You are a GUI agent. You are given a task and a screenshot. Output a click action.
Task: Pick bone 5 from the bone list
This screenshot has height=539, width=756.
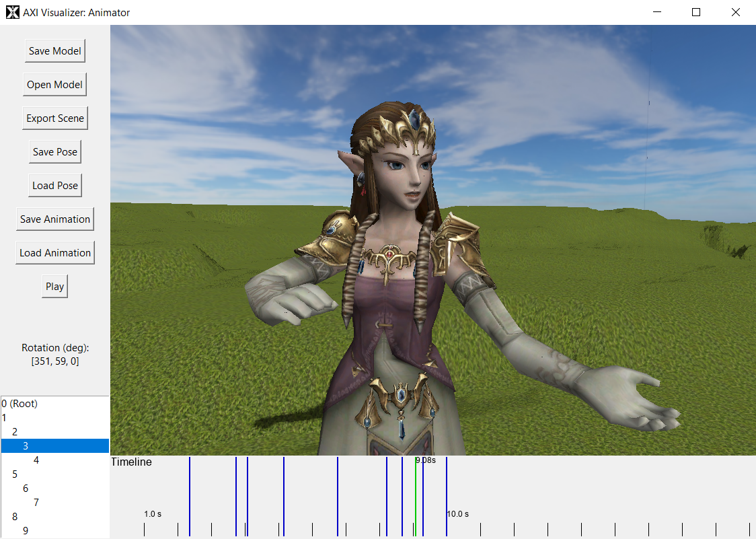tap(15, 474)
